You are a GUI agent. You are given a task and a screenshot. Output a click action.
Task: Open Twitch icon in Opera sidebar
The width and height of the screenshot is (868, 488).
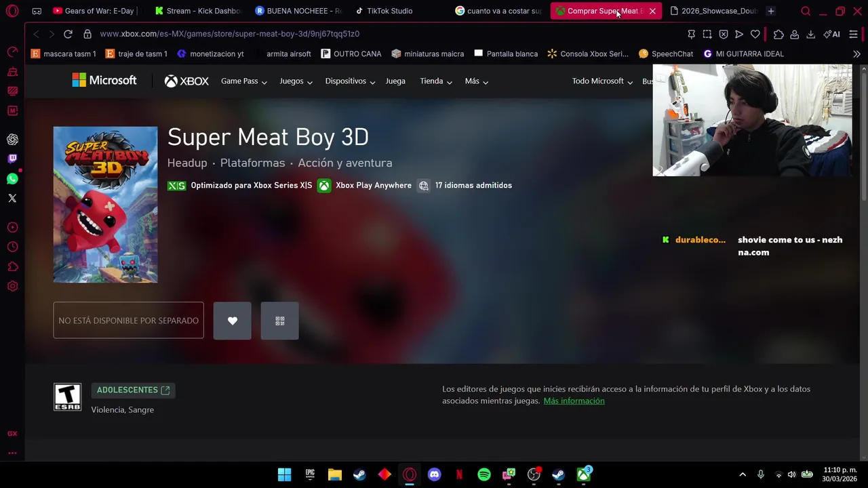click(x=12, y=159)
